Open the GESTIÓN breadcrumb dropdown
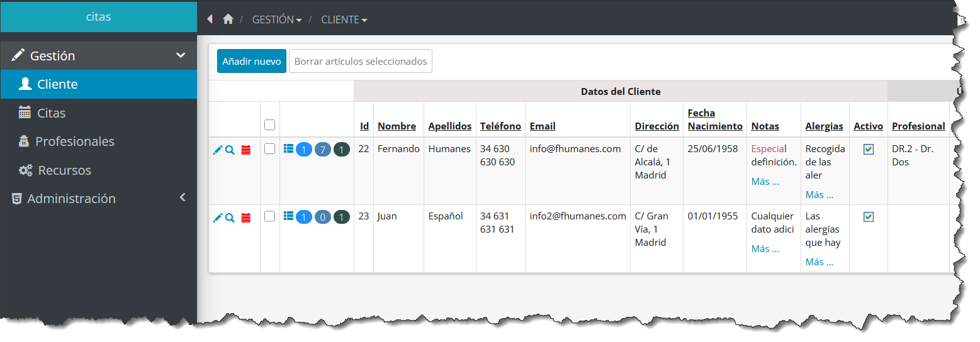980x342 pixels. point(277,19)
